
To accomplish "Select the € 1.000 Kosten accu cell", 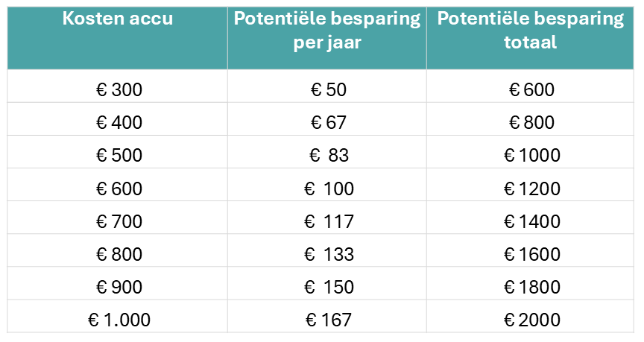I will click(119, 320).
